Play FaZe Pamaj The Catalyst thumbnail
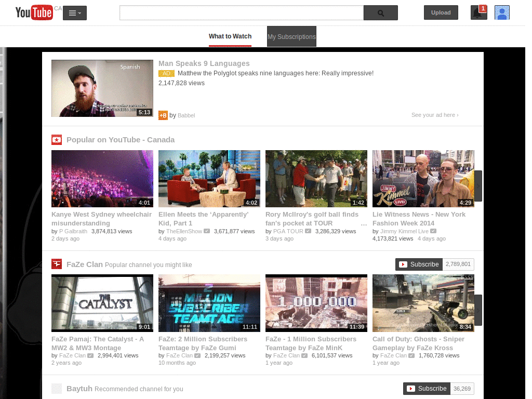 pyautogui.click(x=102, y=303)
